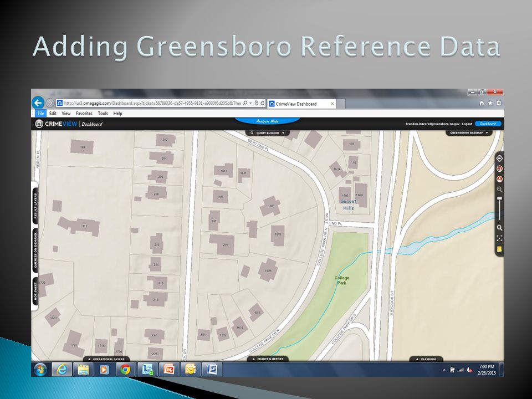Click the previous extent arrow map tool
This screenshot has width=532, height=399.
(x=499, y=158)
